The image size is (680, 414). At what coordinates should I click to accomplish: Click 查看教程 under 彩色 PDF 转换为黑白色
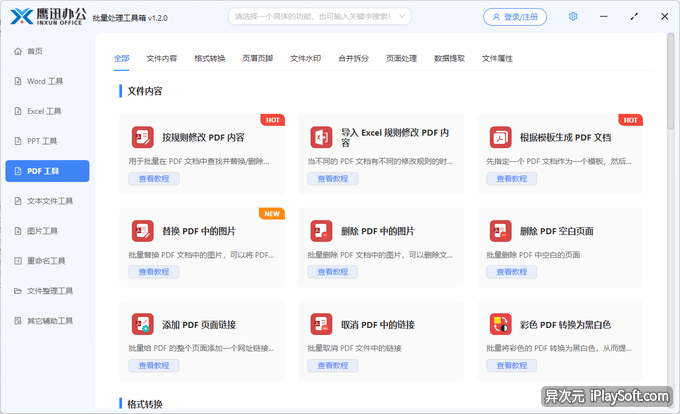pyautogui.click(x=512, y=365)
